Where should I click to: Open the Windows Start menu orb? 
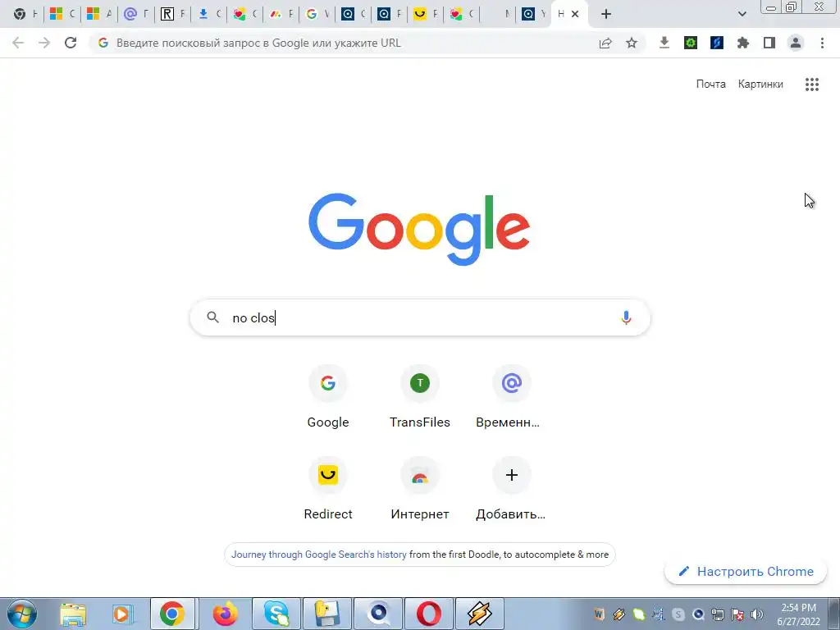22,614
